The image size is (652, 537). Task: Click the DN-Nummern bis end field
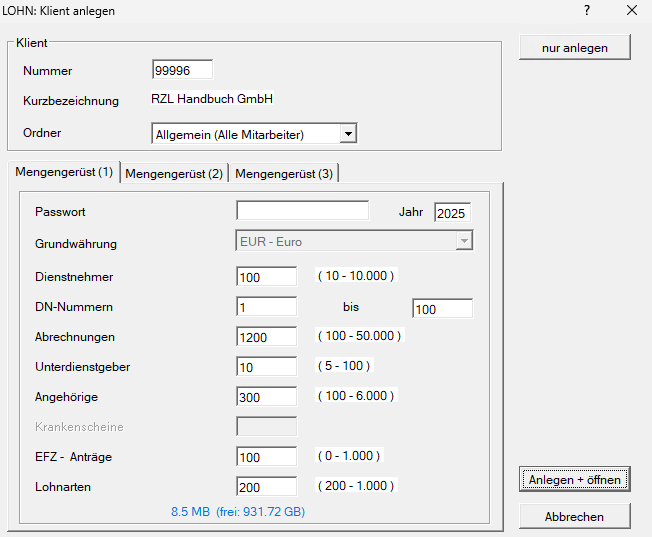[442, 309]
